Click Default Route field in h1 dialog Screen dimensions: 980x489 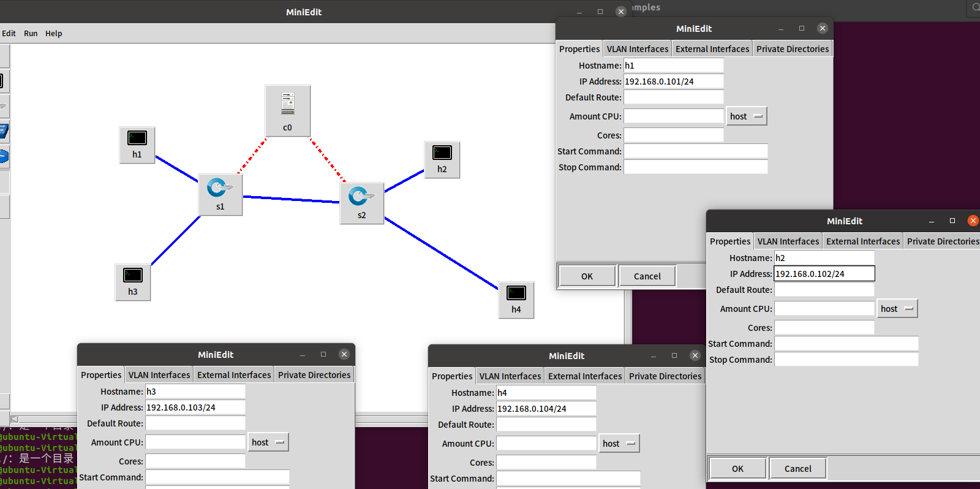click(x=674, y=97)
